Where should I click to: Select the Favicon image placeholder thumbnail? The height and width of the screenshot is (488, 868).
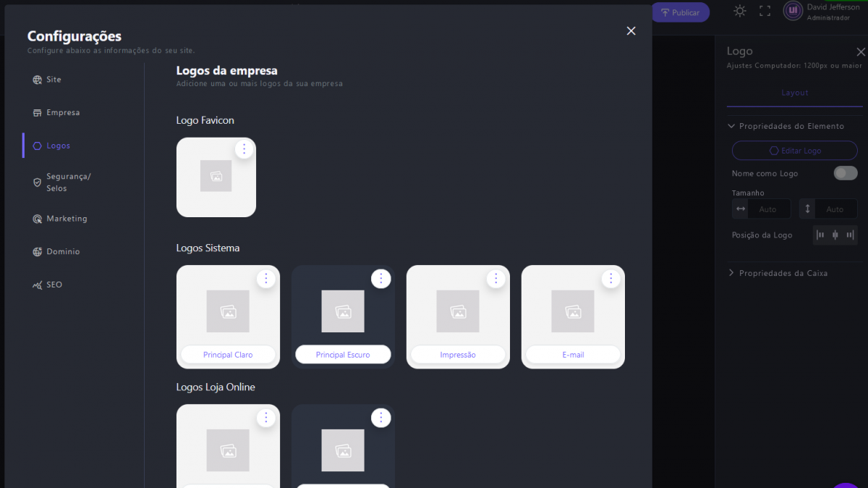(216, 176)
